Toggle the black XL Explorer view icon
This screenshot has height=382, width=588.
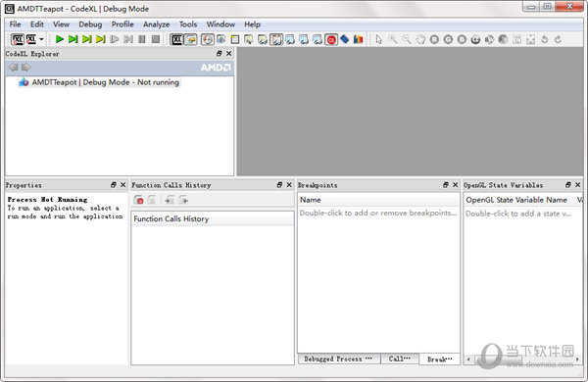[176, 39]
